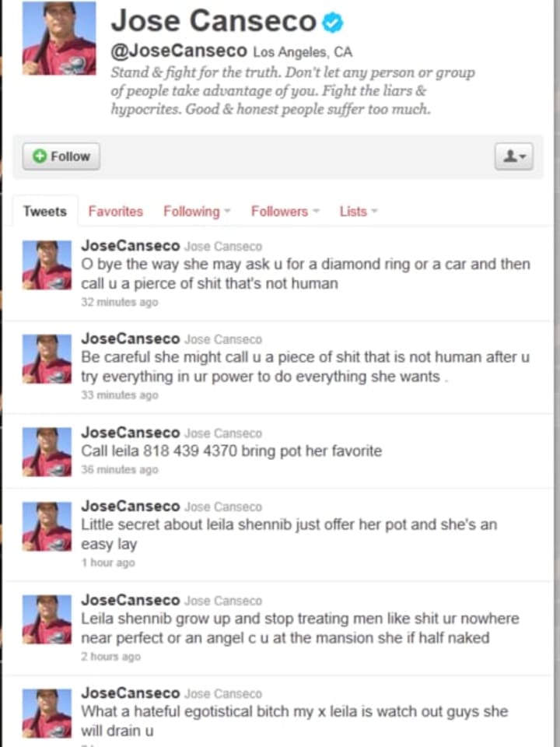
Task: Click JoseCanseco username on the '2 hours ago' tweet
Action: (x=130, y=600)
